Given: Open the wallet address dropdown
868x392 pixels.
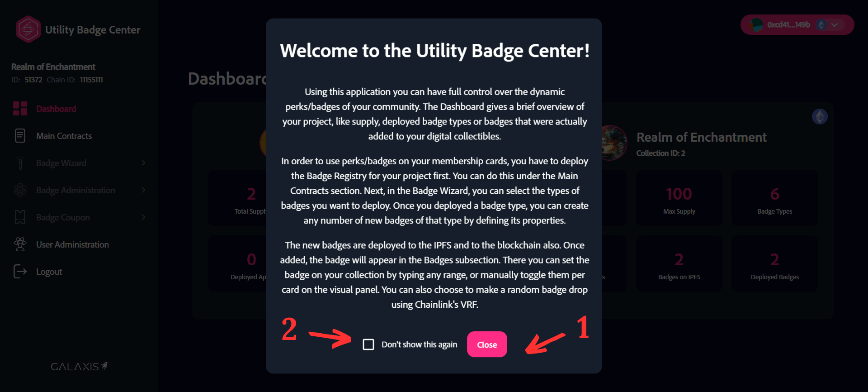Looking at the screenshot, I should point(835,25).
